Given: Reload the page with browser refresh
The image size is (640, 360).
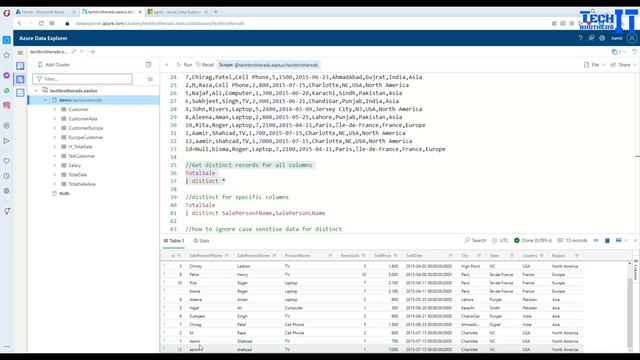Looking at the screenshot, I should 41,24.
